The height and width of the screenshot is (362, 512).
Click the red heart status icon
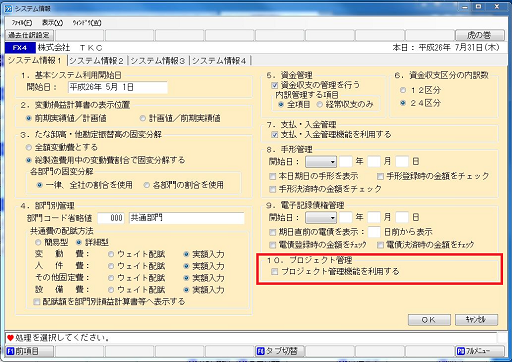(x=10, y=338)
